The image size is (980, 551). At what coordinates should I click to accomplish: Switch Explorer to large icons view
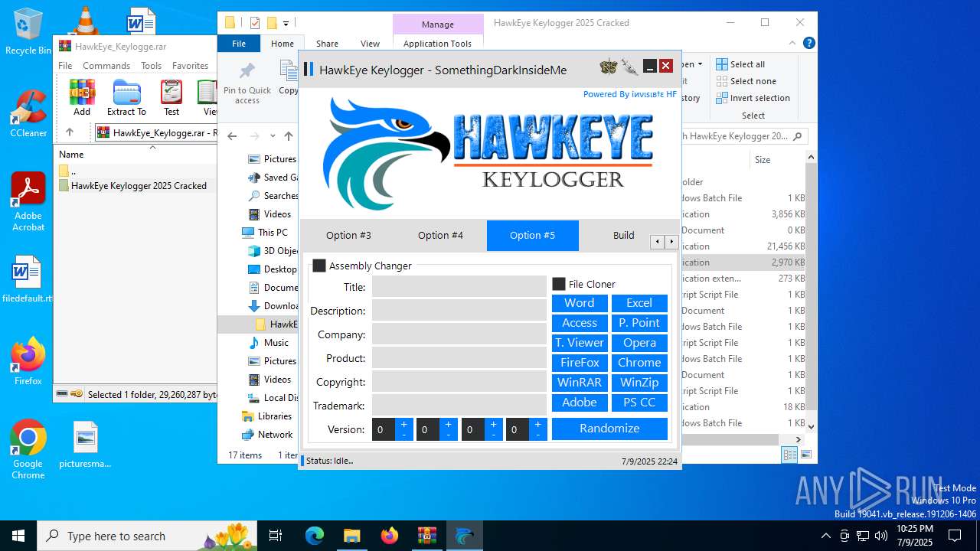[x=805, y=455]
